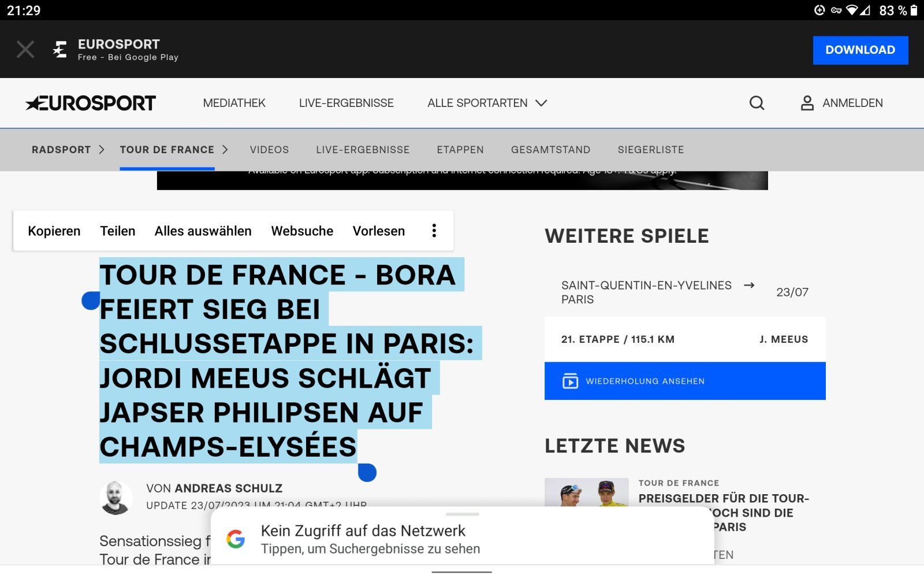Click the author avatar of Andreas Schulz
This screenshot has width=924, height=578.
pyautogui.click(x=116, y=497)
